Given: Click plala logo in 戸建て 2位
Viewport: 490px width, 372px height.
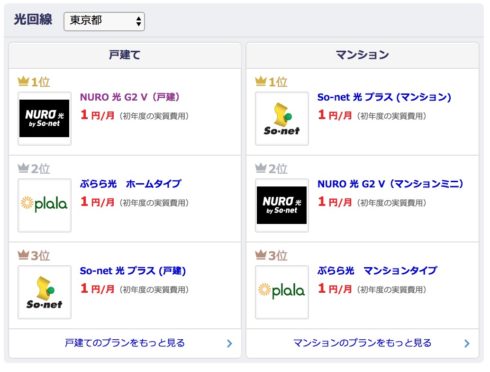Looking at the screenshot, I should 44,205.
